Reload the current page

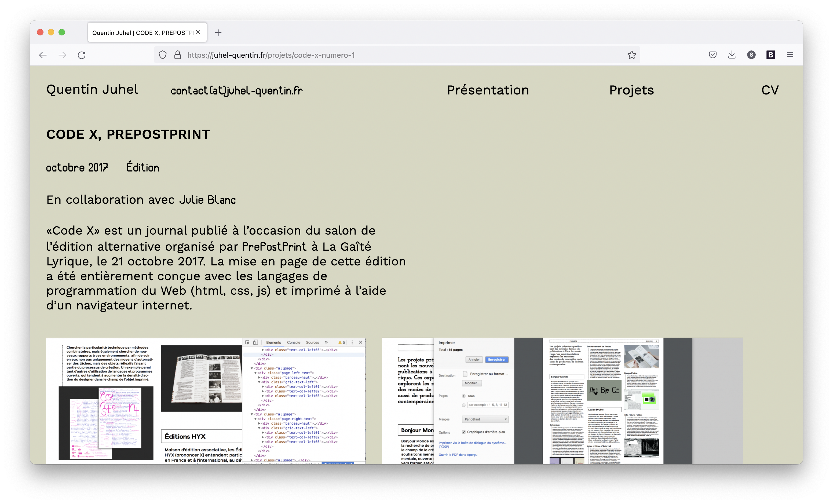click(x=82, y=55)
